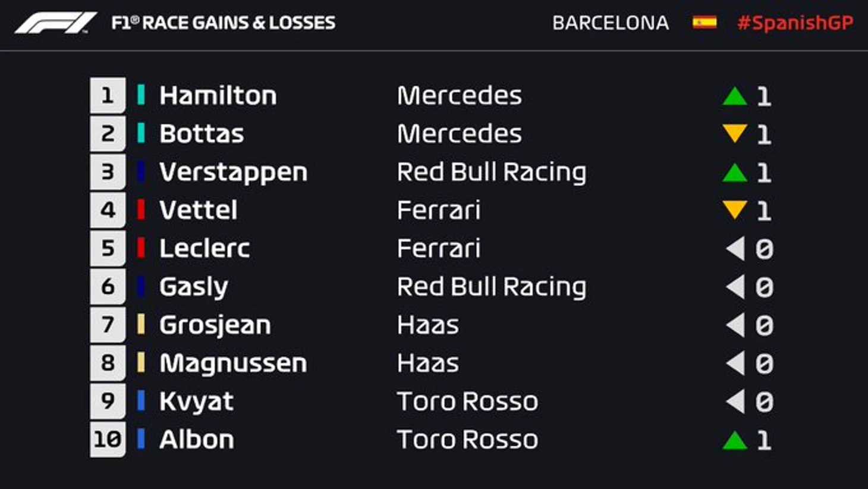Click the yellow down arrow beside Bottas
Image resolution: width=868 pixels, height=489 pixels.
[x=735, y=133]
